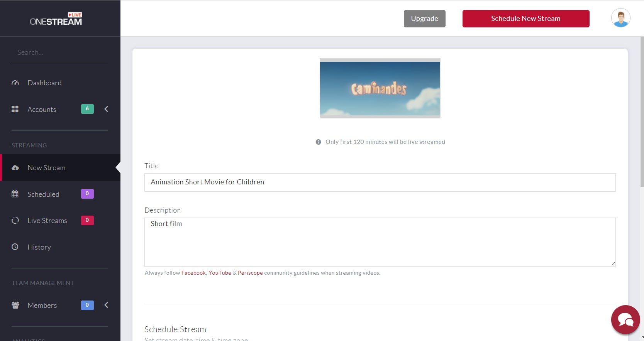
Task: Click the Schedule Stream heading
Action: [x=175, y=329]
